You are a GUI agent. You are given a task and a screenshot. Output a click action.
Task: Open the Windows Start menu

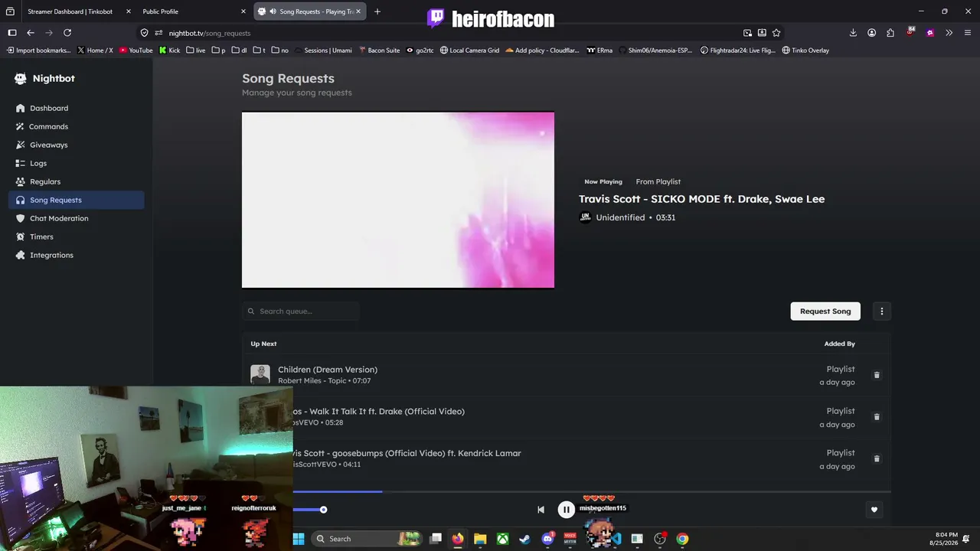click(299, 539)
